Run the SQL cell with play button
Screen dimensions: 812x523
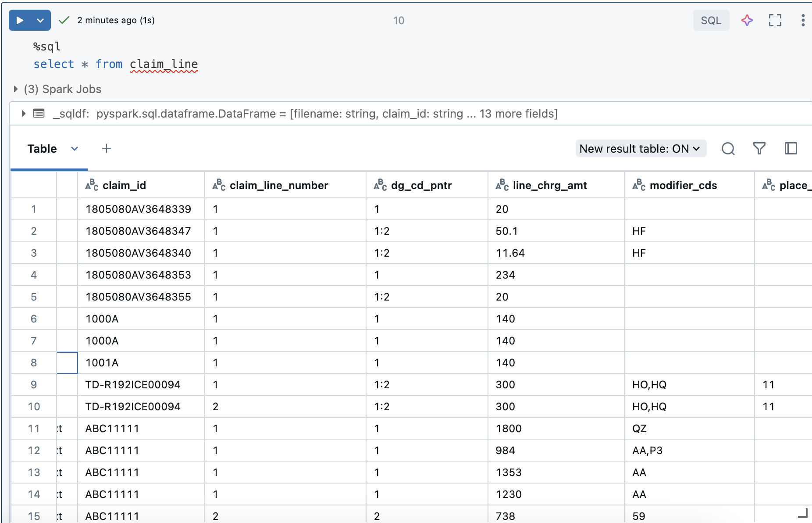tap(20, 20)
